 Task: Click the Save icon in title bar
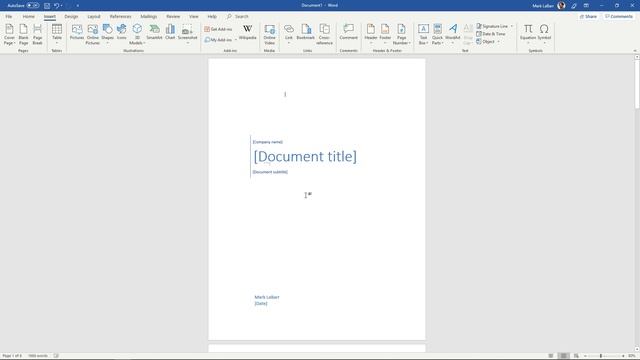click(x=47, y=6)
